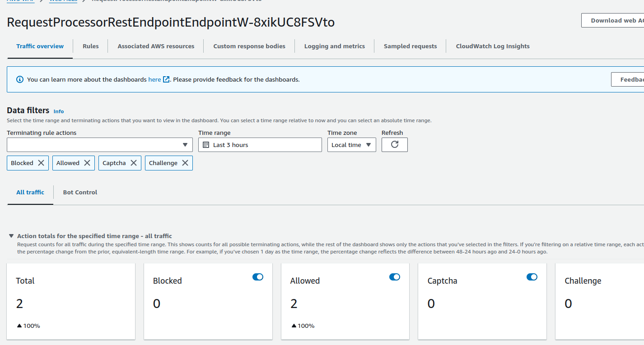
Task: Click the Last 3 hours time range field
Action: (260, 145)
